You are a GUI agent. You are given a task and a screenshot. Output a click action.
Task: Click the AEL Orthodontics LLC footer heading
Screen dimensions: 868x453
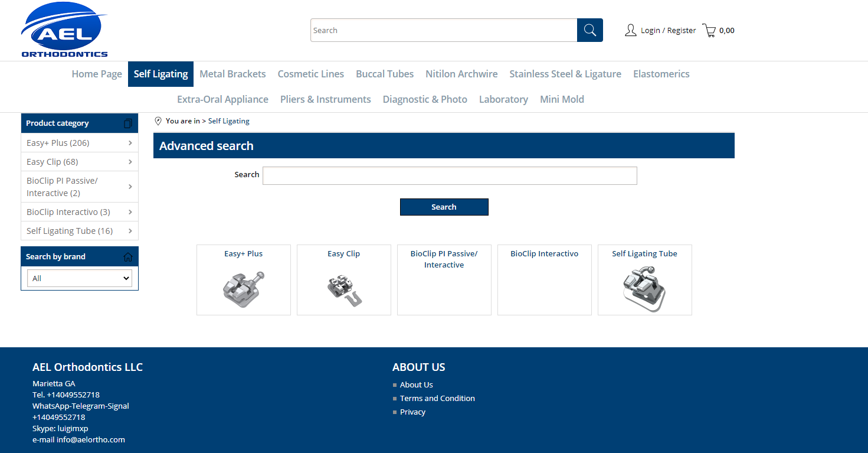pos(87,367)
